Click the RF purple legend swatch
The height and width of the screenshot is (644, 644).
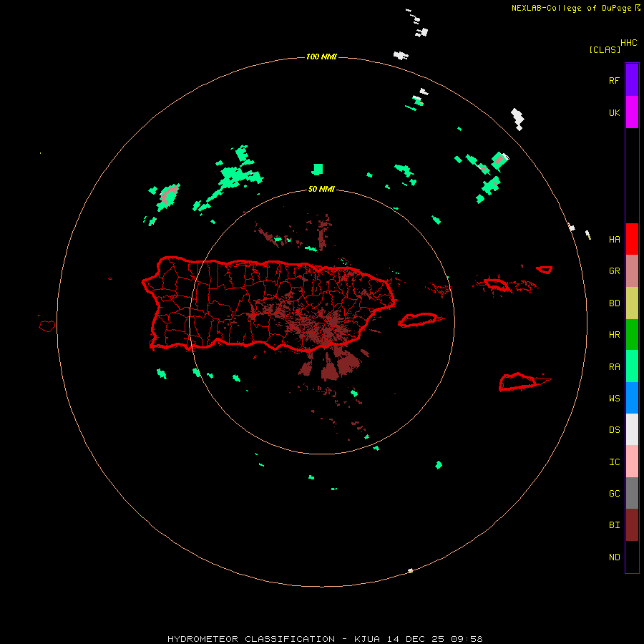point(632,80)
